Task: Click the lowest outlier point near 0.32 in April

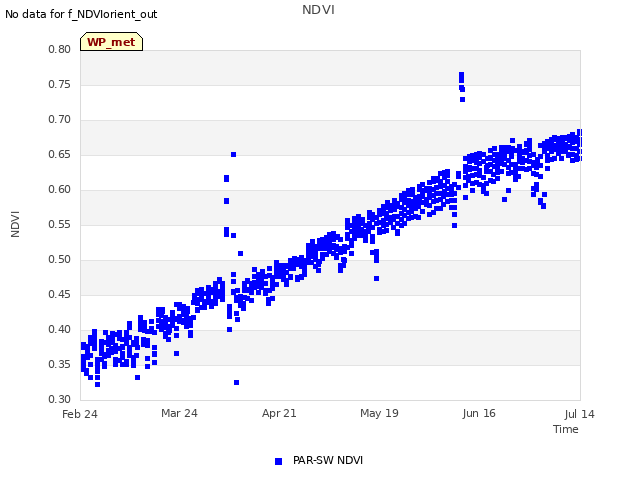Action: [236, 382]
